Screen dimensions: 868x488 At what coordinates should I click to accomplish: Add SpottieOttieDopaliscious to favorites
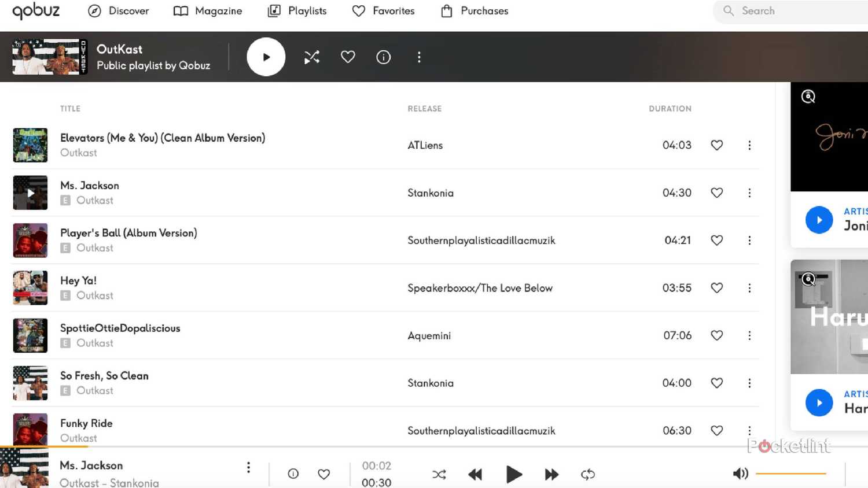716,335
